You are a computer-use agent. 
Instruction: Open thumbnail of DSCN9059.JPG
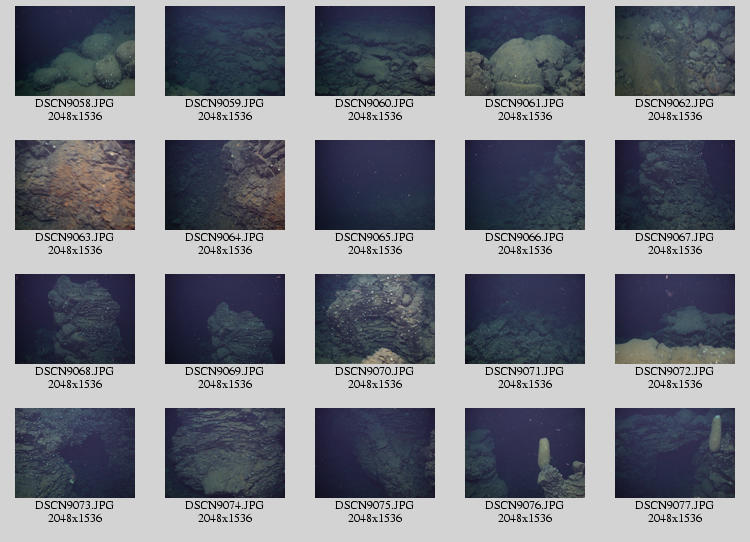(225, 51)
